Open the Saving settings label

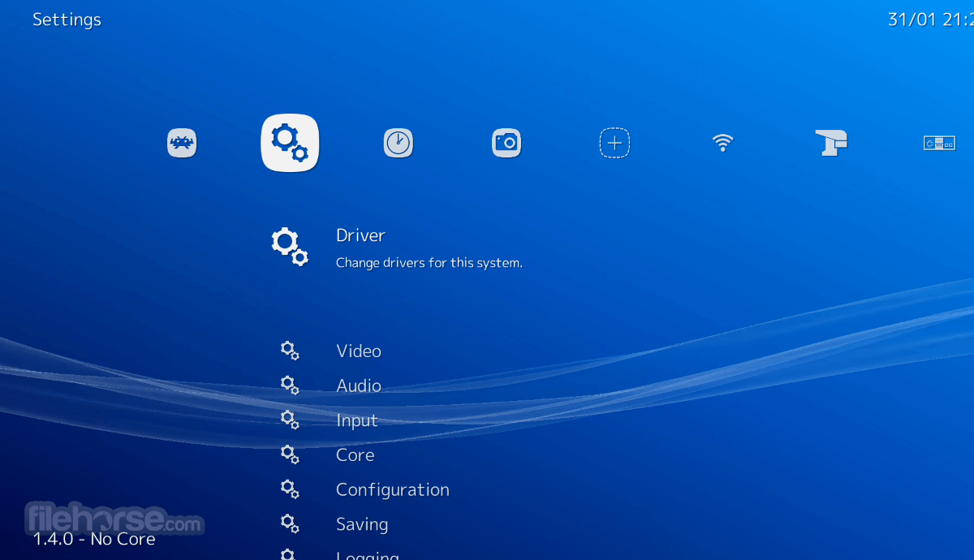coord(362,525)
